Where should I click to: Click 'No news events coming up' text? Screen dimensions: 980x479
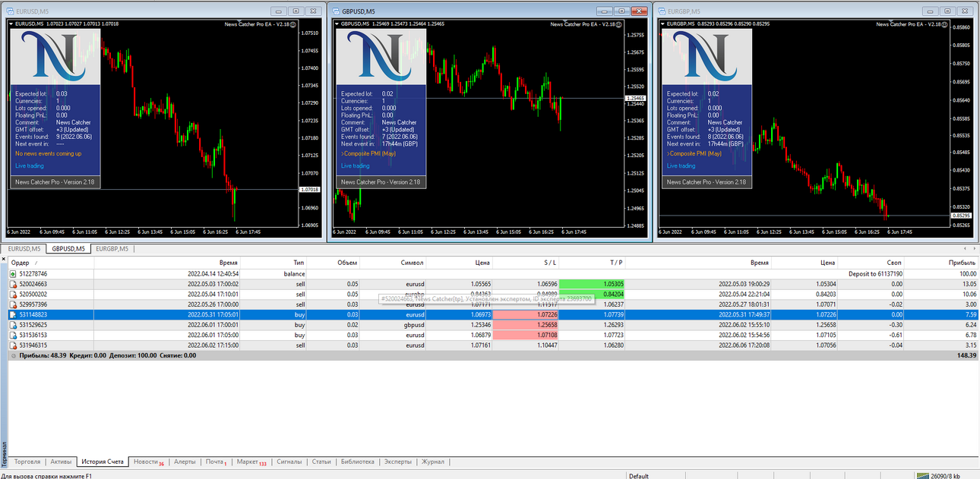pyautogui.click(x=48, y=153)
